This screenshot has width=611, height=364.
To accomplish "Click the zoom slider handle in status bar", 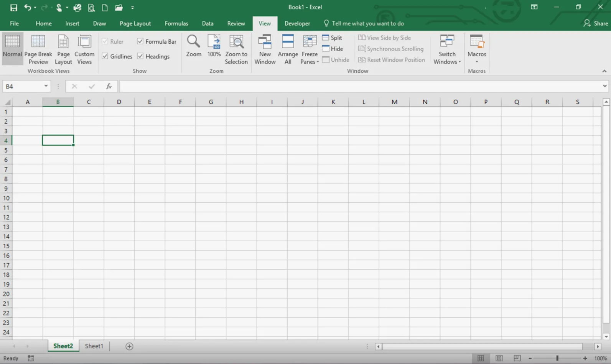I will (557, 358).
